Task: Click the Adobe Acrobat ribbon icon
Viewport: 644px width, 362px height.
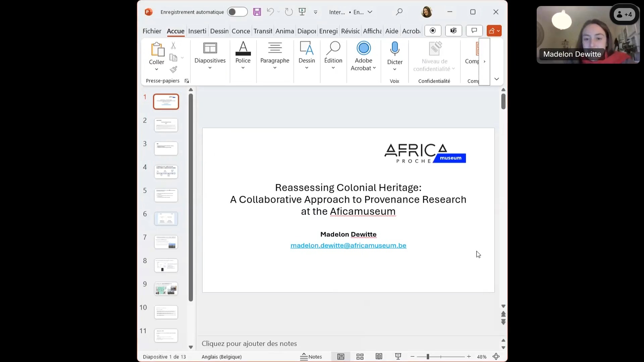Action: pyautogui.click(x=364, y=48)
